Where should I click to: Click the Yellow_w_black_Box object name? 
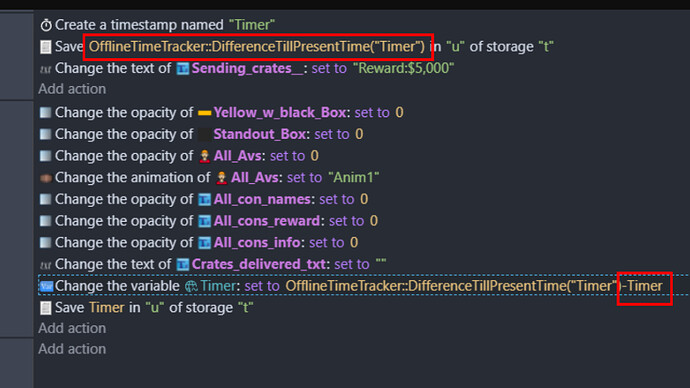click(279, 113)
